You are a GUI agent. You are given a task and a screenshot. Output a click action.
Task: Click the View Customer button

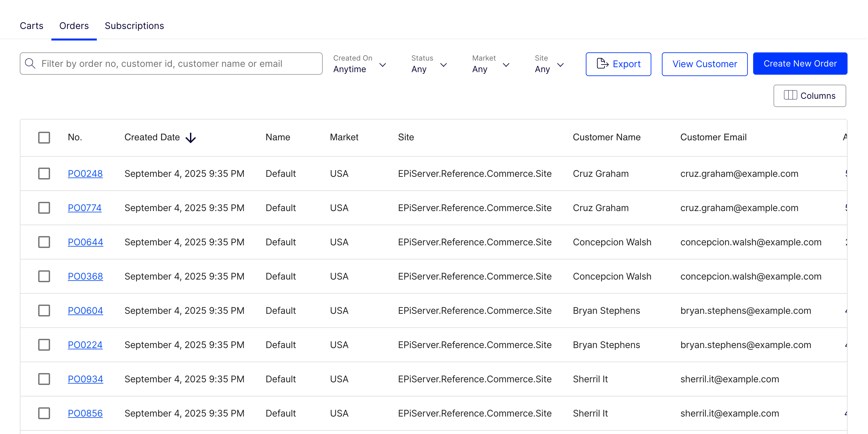click(x=705, y=64)
